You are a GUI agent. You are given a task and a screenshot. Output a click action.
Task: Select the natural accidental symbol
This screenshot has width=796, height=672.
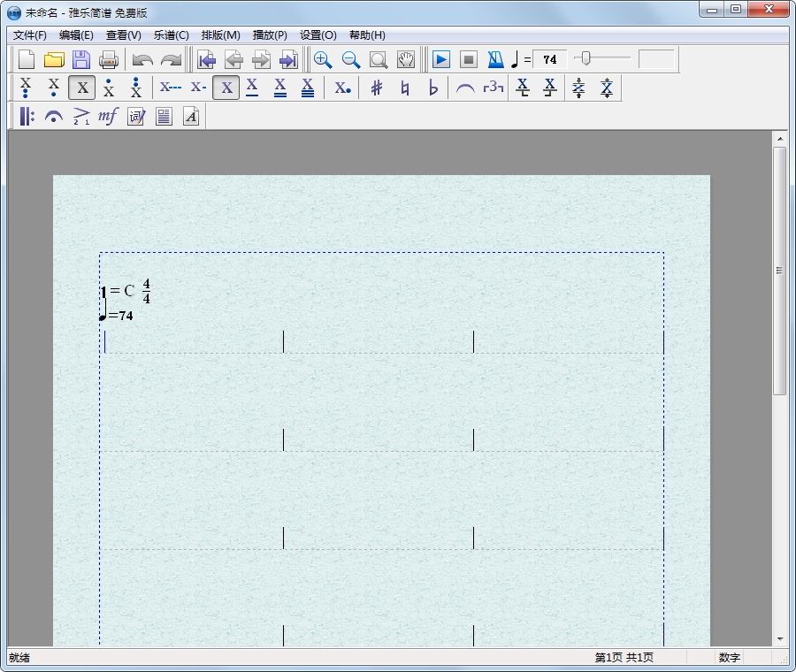(x=405, y=88)
